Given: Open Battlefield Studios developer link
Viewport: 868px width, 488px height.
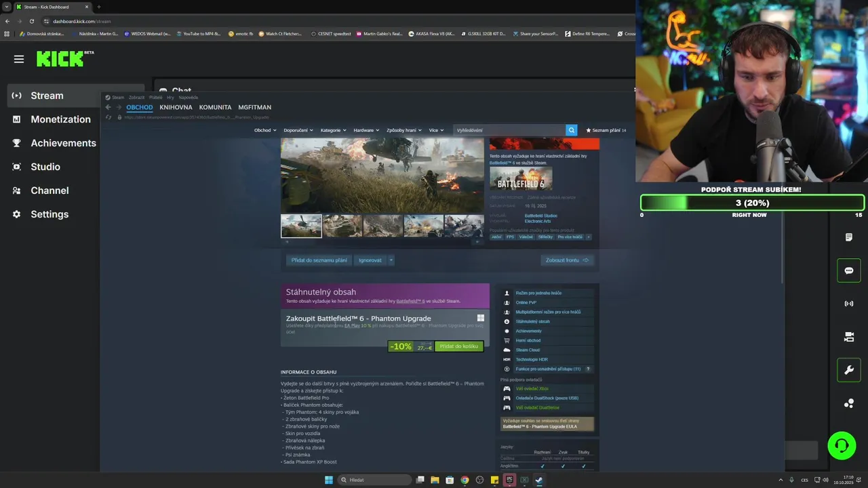Looking at the screenshot, I should click(540, 216).
